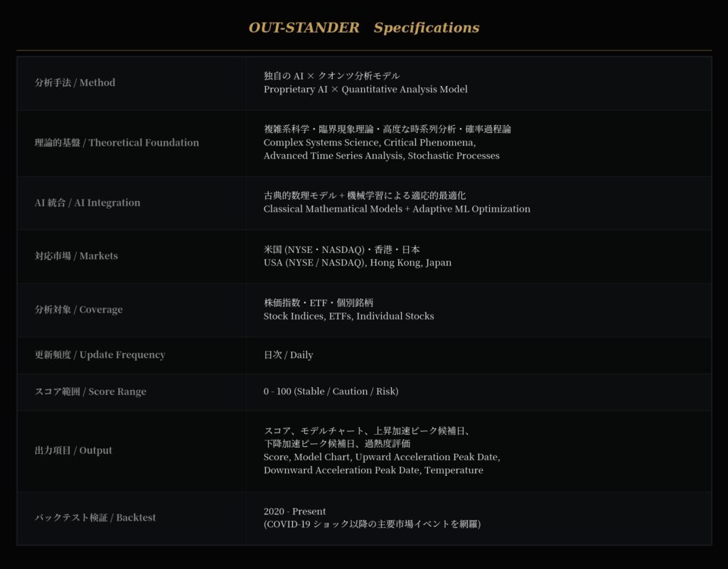This screenshot has width=728, height=569.
Task: Click the Stock Indices, ETFs, Individual Stocks text
Action: tap(348, 316)
